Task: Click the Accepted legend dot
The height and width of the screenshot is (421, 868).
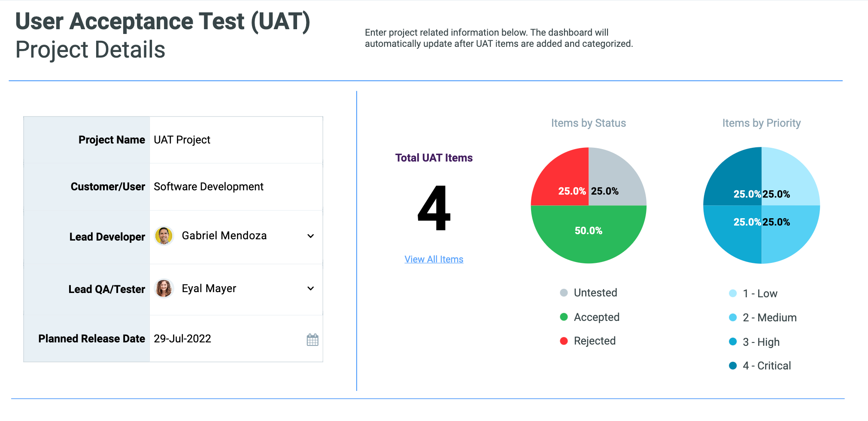Action: [564, 317]
